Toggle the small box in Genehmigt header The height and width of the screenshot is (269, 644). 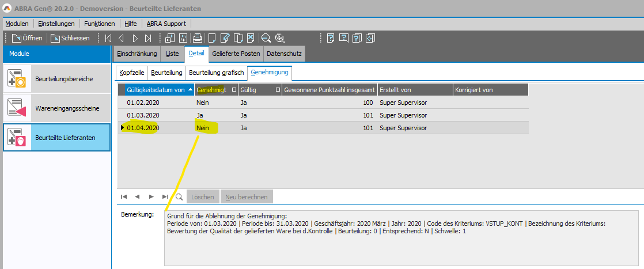(234, 90)
